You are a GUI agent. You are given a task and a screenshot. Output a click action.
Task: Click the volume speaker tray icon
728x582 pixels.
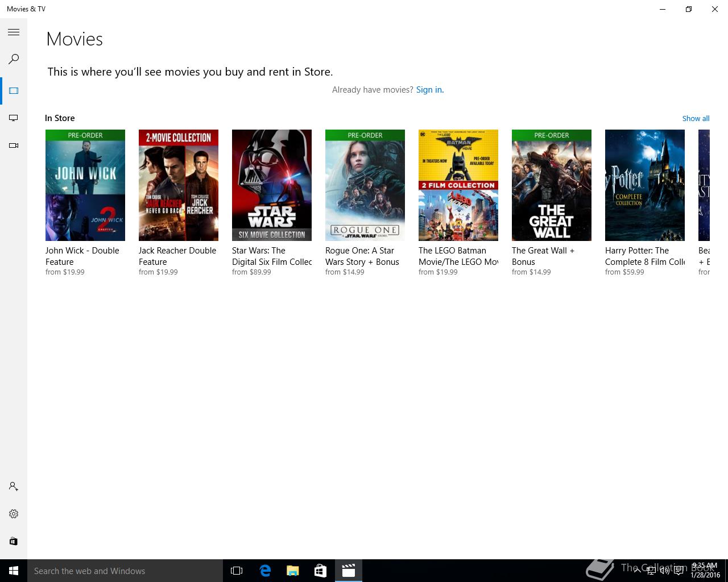click(x=664, y=571)
